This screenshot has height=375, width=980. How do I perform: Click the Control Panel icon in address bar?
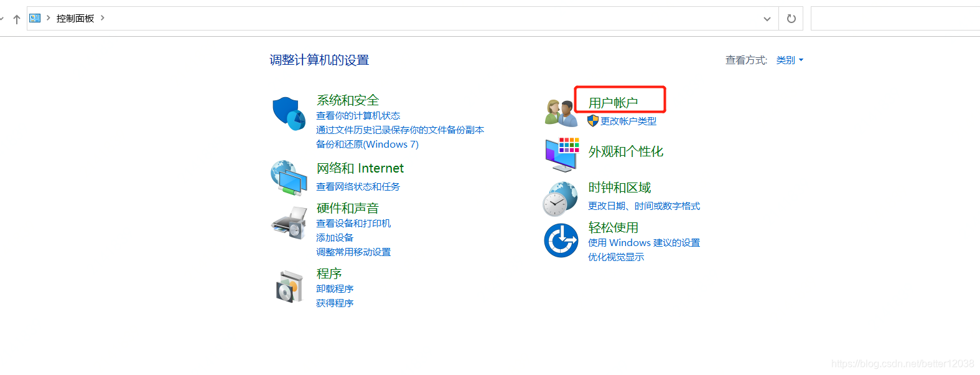pos(35,18)
